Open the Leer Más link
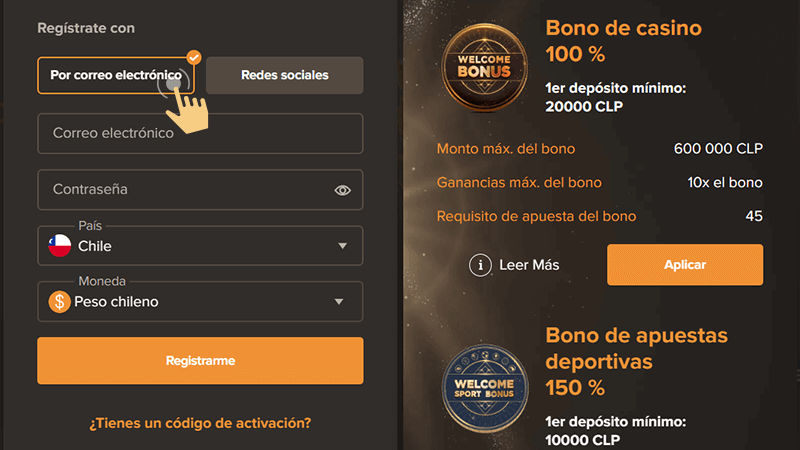The height and width of the screenshot is (450, 800). coord(529,265)
